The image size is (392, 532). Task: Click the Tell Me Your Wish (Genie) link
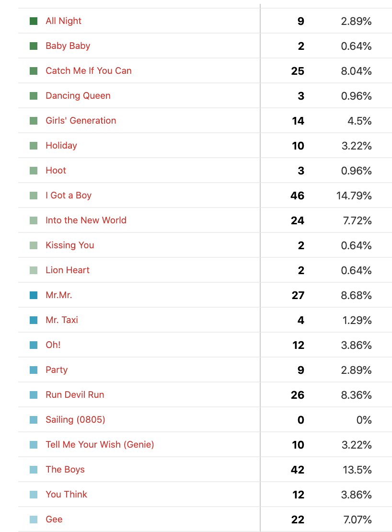coord(100,445)
